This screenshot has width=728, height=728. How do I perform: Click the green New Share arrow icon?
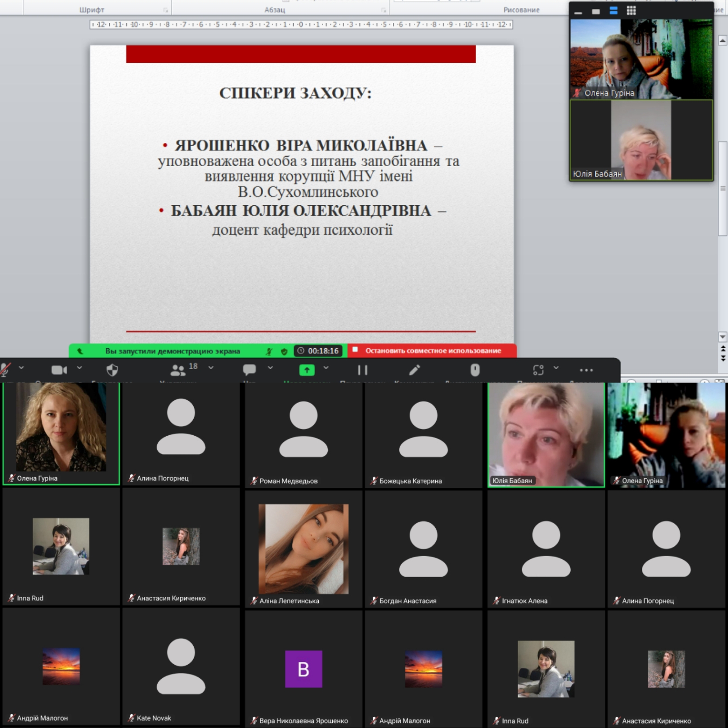click(x=307, y=370)
